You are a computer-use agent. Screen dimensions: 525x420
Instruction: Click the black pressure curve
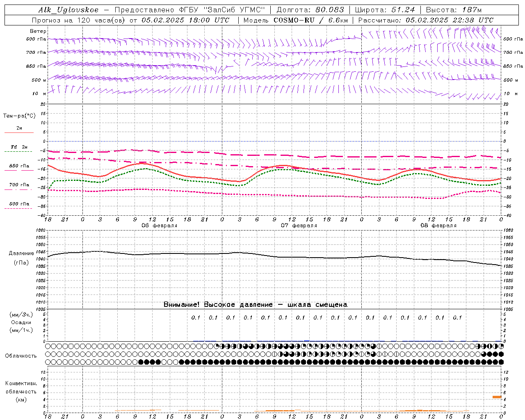[x=274, y=256]
